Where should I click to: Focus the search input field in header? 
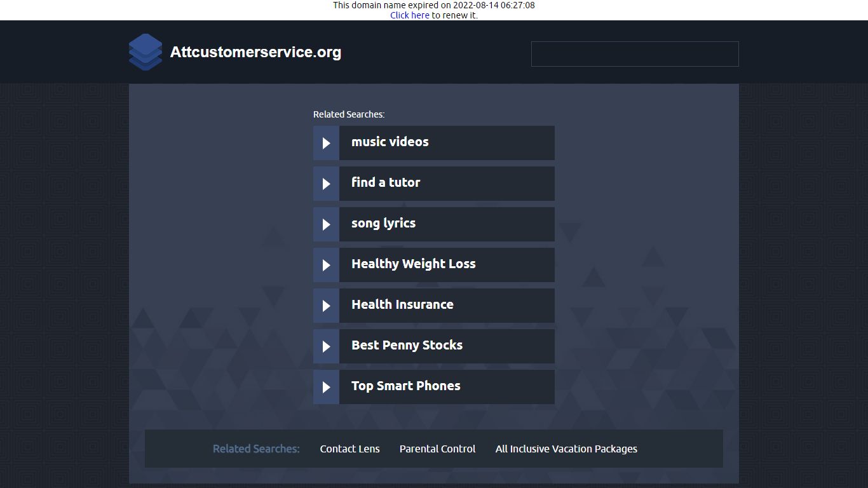coord(635,54)
